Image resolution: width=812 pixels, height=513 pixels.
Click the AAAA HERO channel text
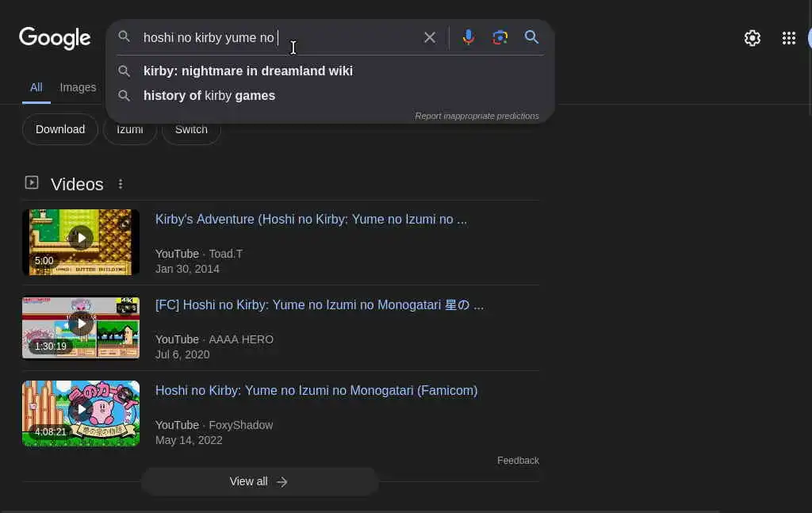241,339
